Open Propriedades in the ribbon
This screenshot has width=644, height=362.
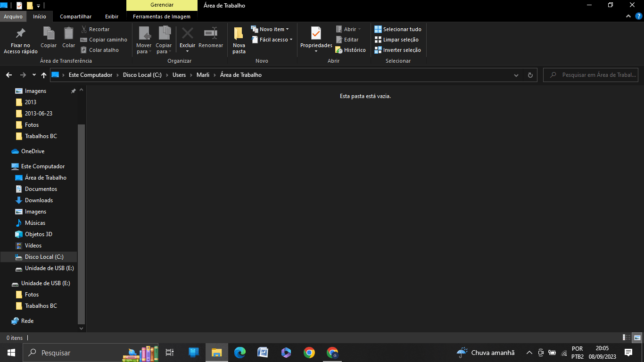[316, 39]
